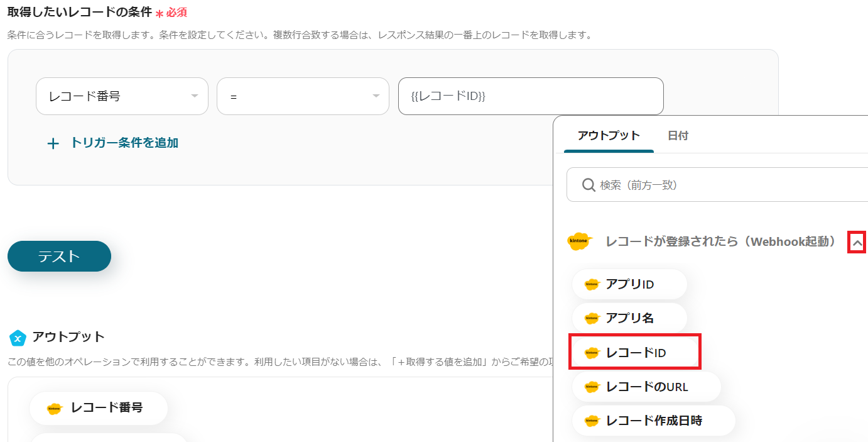Switch to the 日付 tab
Screen dimensions: 868x442
tap(678, 135)
